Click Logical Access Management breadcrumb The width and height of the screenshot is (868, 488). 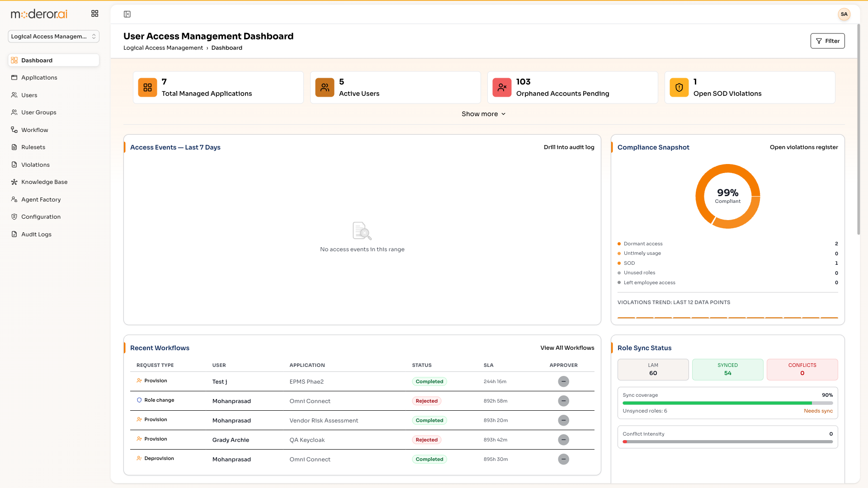coord(163,48)
